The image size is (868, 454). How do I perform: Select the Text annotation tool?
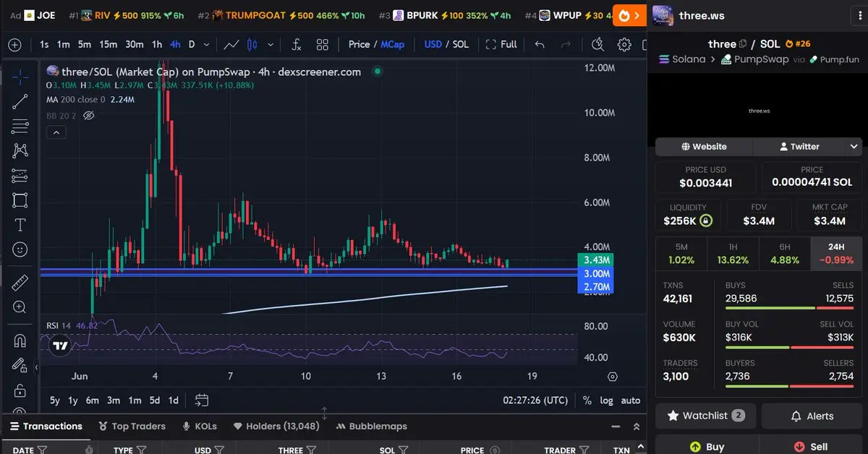coord(20,225)
